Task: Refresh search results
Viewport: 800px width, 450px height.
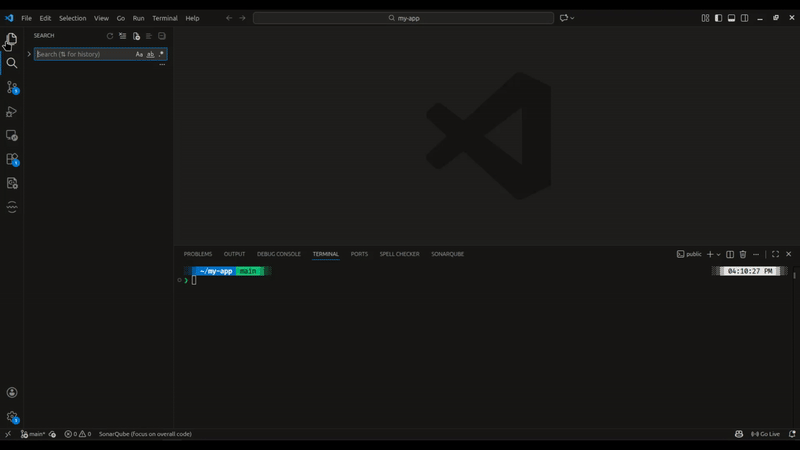Action: tap(110, 36)
